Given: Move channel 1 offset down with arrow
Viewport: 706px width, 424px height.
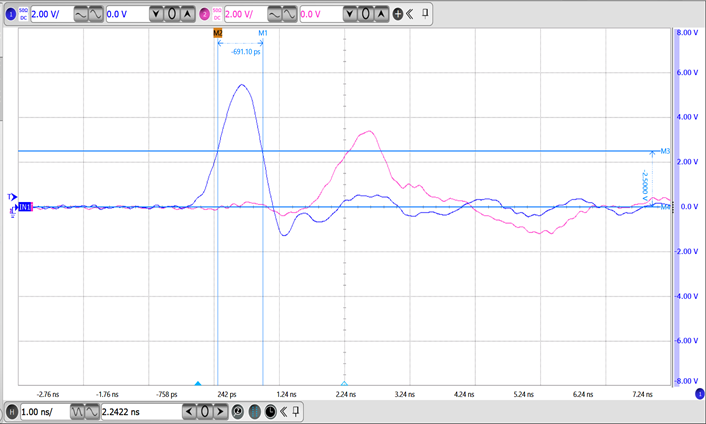Looking at the screenshot, I should click(156, 14).
